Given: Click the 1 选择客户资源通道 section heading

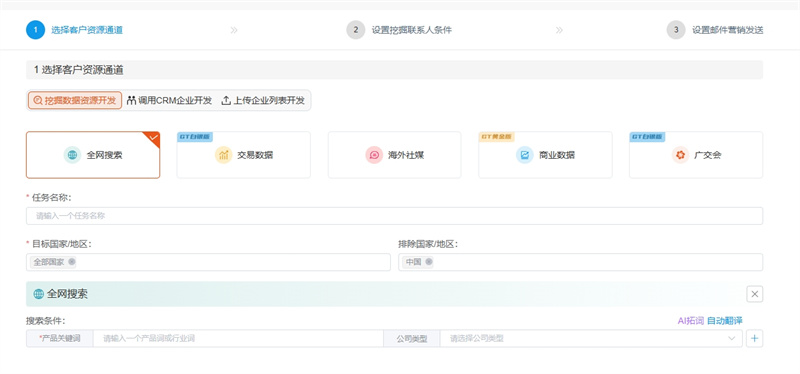Looking at the screenshot, I should tap(79, 70).
